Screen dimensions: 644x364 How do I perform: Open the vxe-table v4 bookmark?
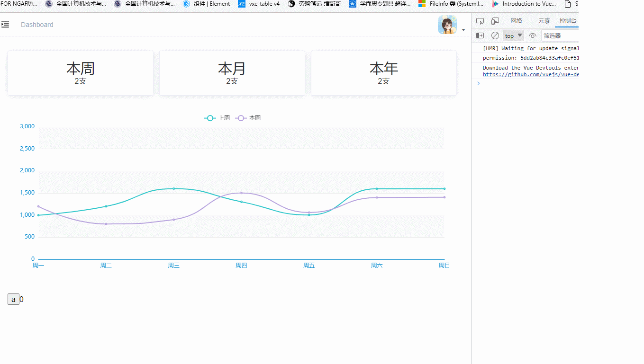tap(259, 4)
